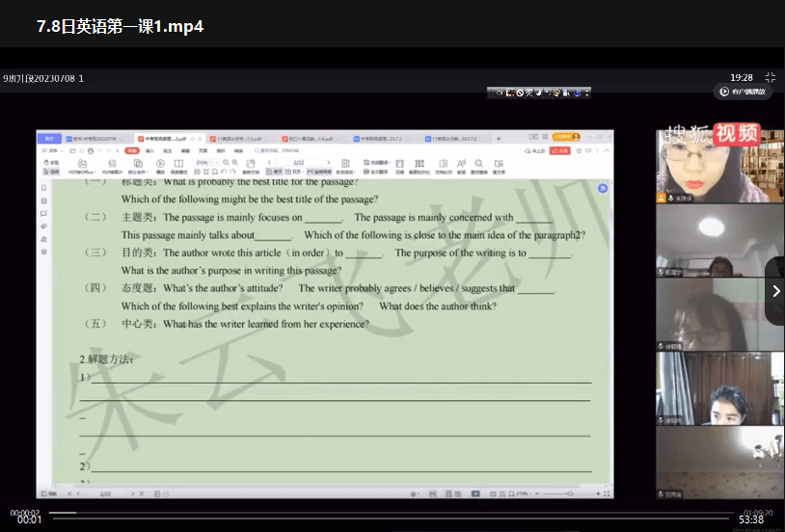Toggle 连续阅读 continuous reading
Viewport: 785px width, 532px height.
click(319, 172)
